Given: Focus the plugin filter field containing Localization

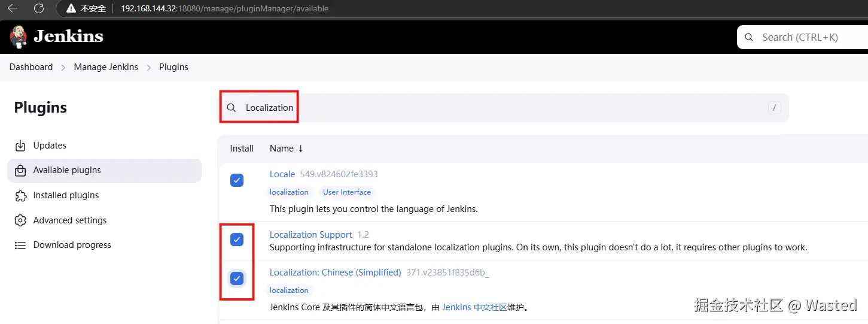Looking at the screenshot, I should 504,108.
